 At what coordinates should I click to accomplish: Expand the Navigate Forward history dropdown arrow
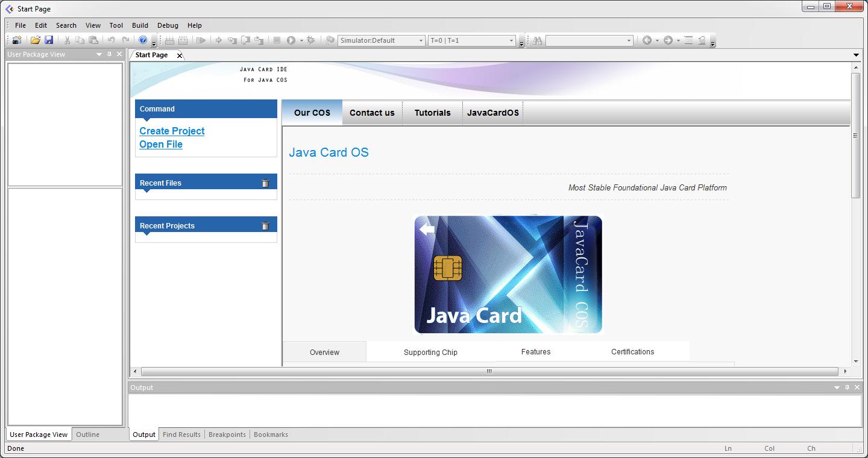tap(678, 41)
